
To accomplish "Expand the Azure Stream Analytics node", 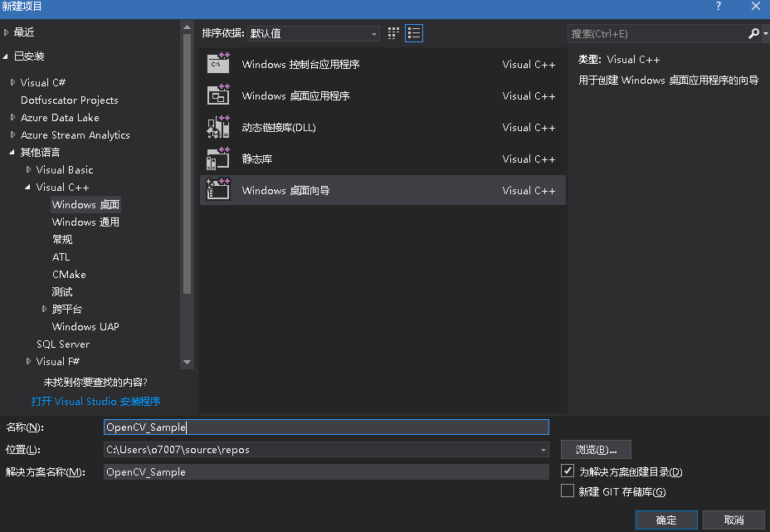I will [x=12, y=134].
